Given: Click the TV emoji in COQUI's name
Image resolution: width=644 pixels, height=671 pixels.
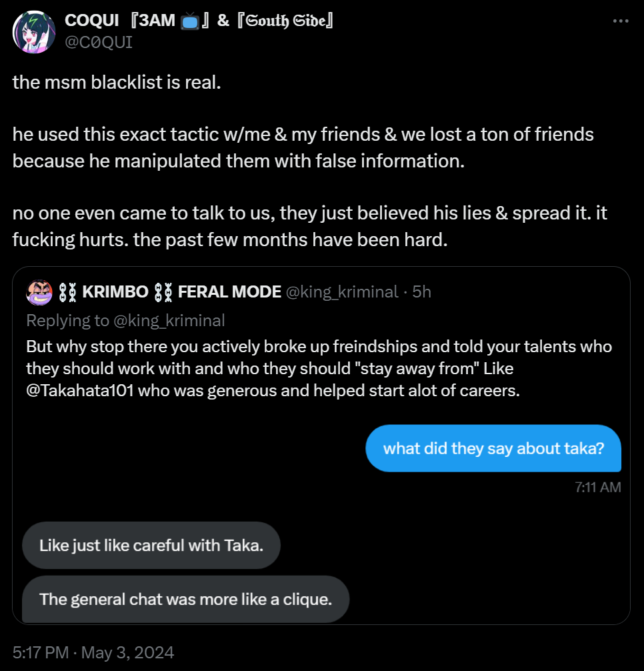Looking at the screenshot, I should (x=190, y=21).
